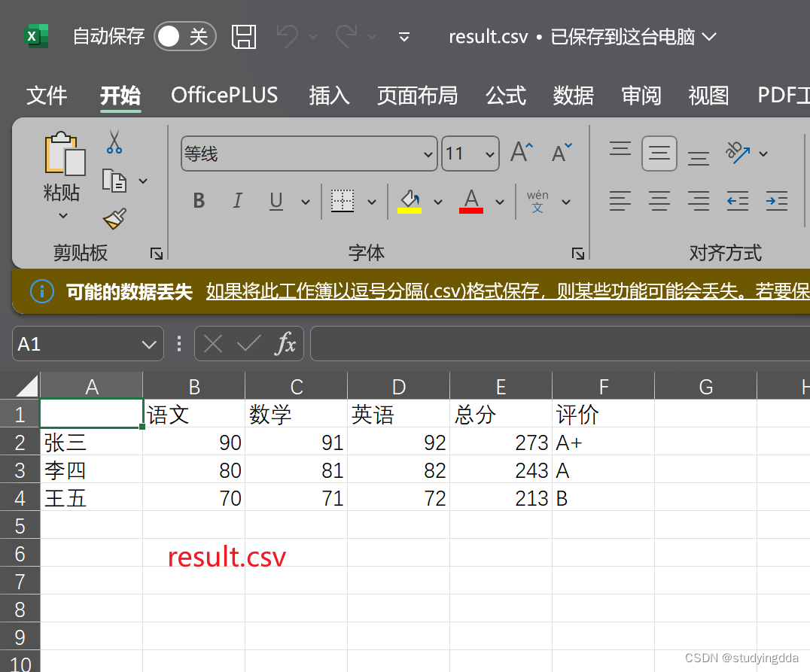This screenshot has height=672, width=810.
Task: Expand the 粘贴 options arrow
Action: coord(62,215)
